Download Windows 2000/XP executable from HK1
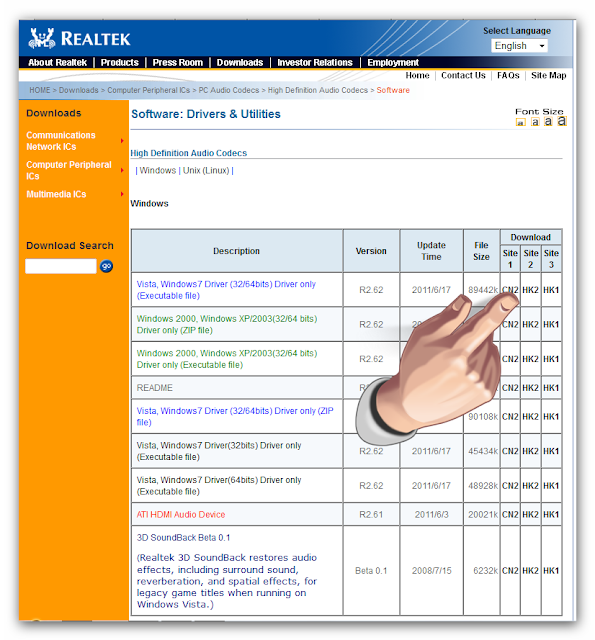The height and width of the screenshot is (640, 595). 551,359
